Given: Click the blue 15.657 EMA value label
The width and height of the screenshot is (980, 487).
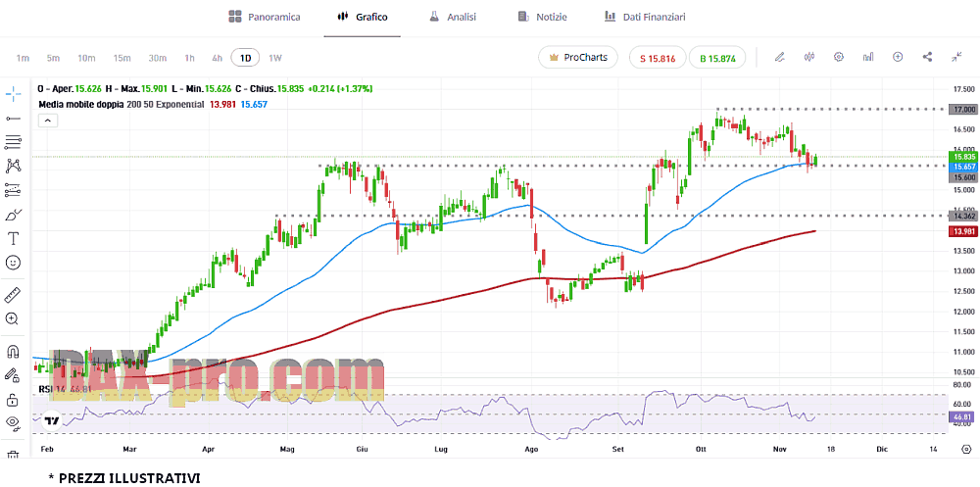Looking at the screenshot, I should coord(964,168).
